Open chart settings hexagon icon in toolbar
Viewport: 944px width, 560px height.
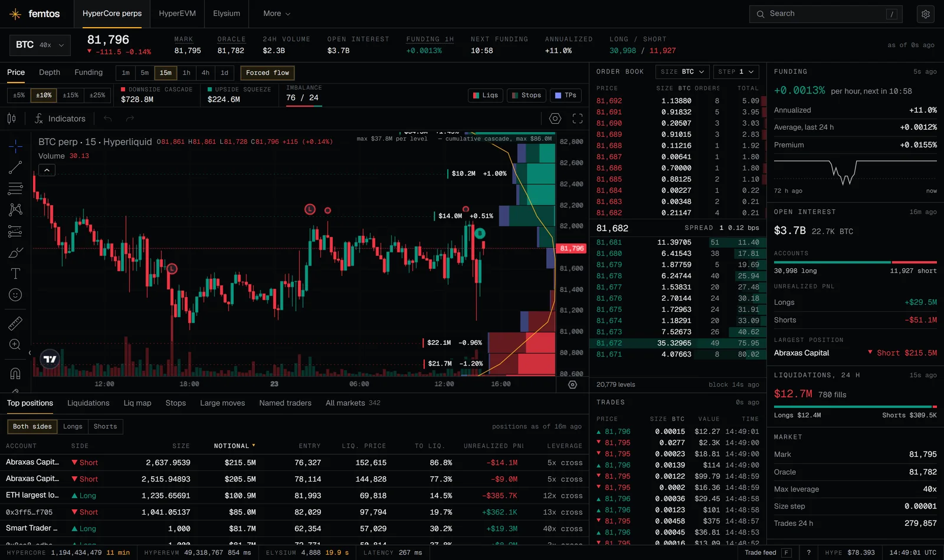click(x=555, y=118)
